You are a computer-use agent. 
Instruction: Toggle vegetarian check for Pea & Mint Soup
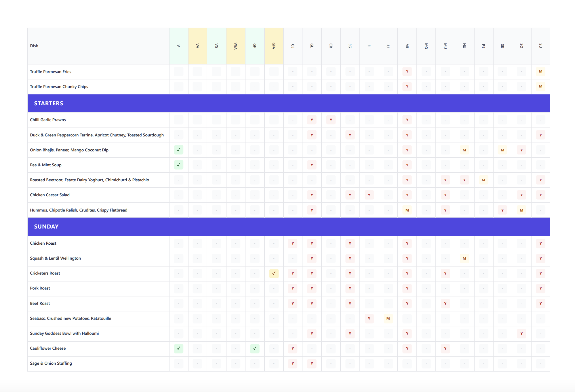[x=178, y=165]
